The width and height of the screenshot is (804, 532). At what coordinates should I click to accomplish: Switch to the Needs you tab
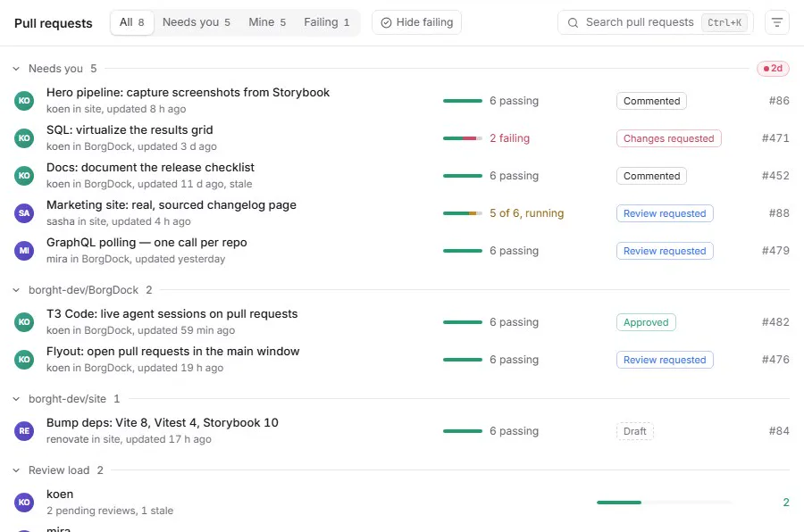click(197, 22)
